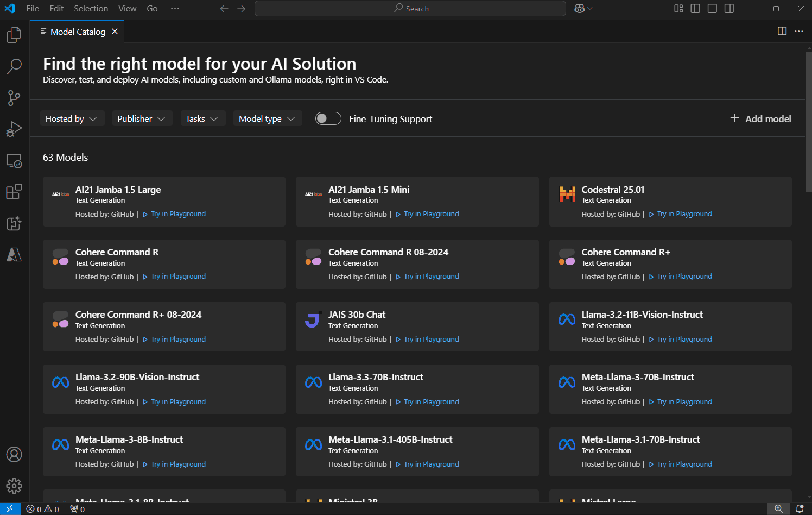Click the remote window status bar icon
The width and height of the screenshot is (812, 515).
pos(10,509)
